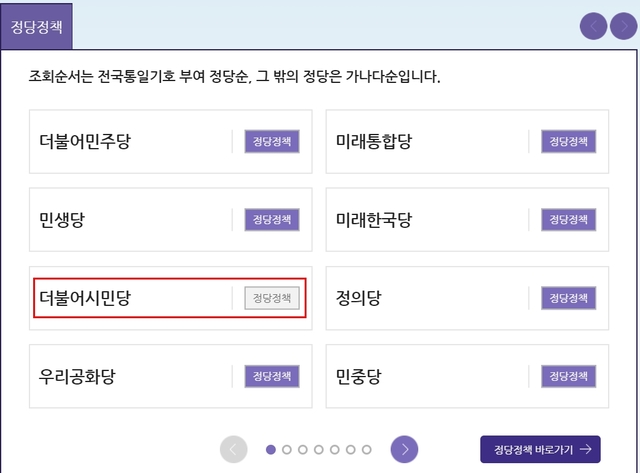640x473 pixels.
Task: Open 우리공화당 정당정책 button
Action: 272,376
